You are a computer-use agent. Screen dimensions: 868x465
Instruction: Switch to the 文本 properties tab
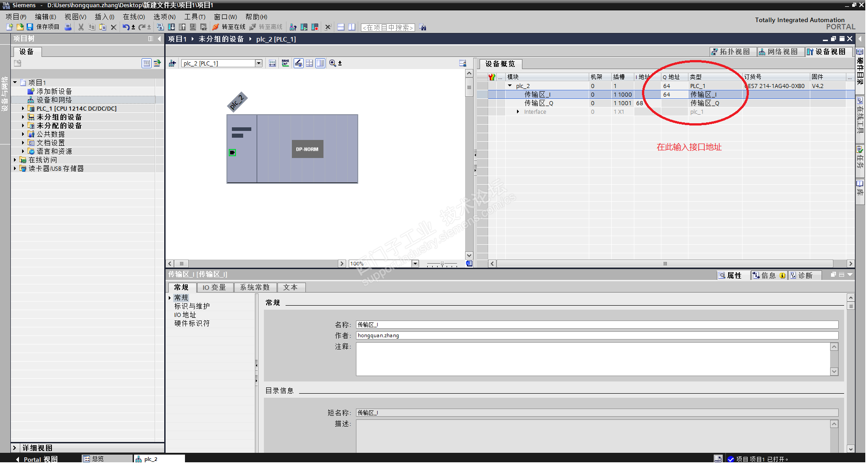coord(291,288)
